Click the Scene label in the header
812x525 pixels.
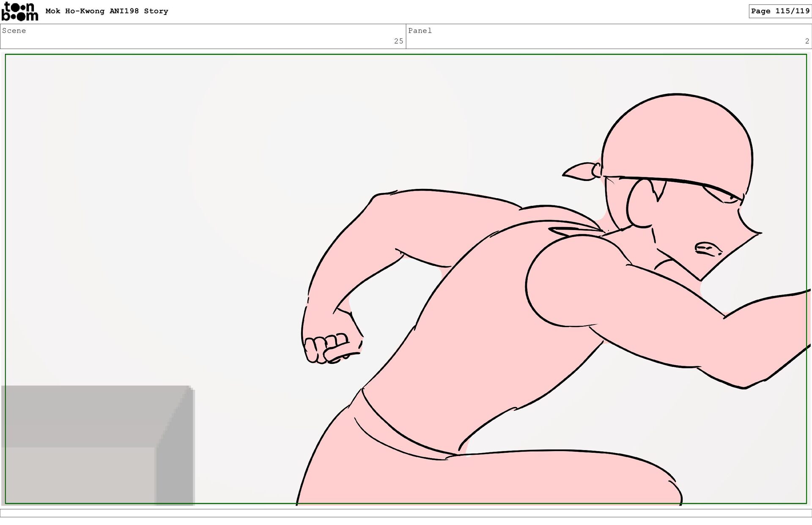[x=14, y=31]
